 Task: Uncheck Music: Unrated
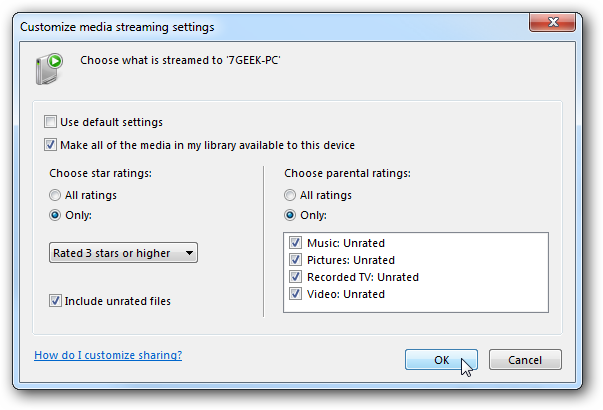tap(295, 243)
